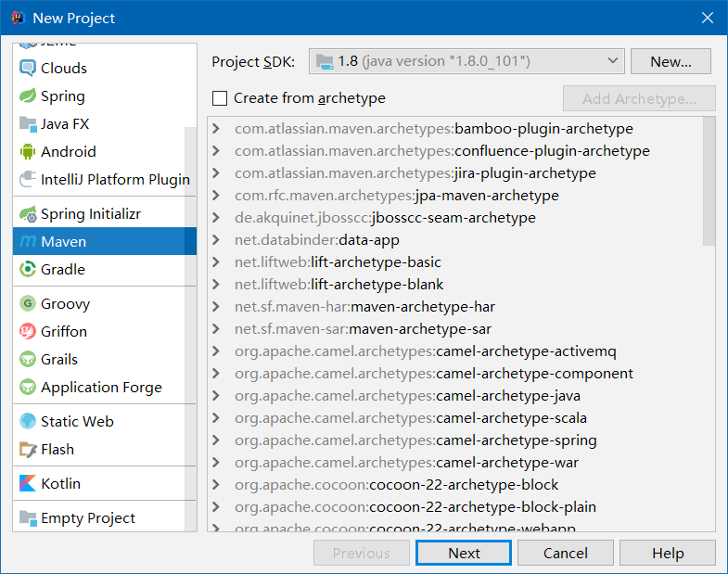This screenshot has height=574, width=728.
Task: Expand jbosscc-seam-archetype entry
Action: [216, 218]
